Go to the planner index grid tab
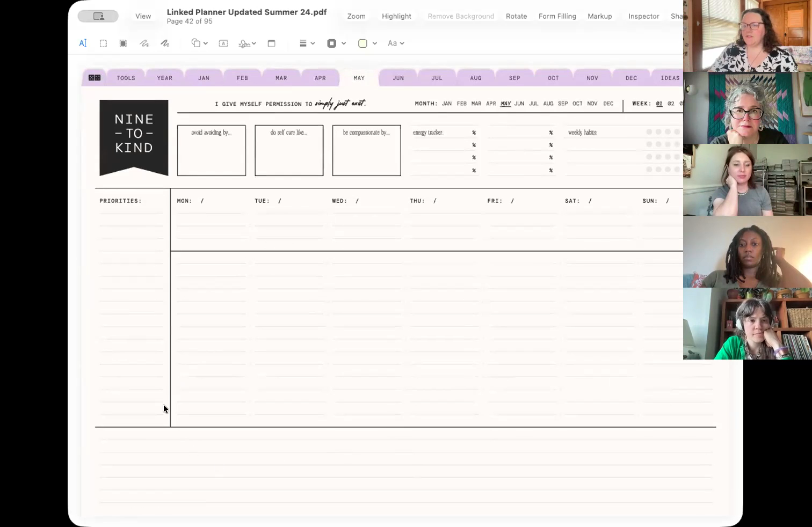812x527 pixels. coord(95,78)
